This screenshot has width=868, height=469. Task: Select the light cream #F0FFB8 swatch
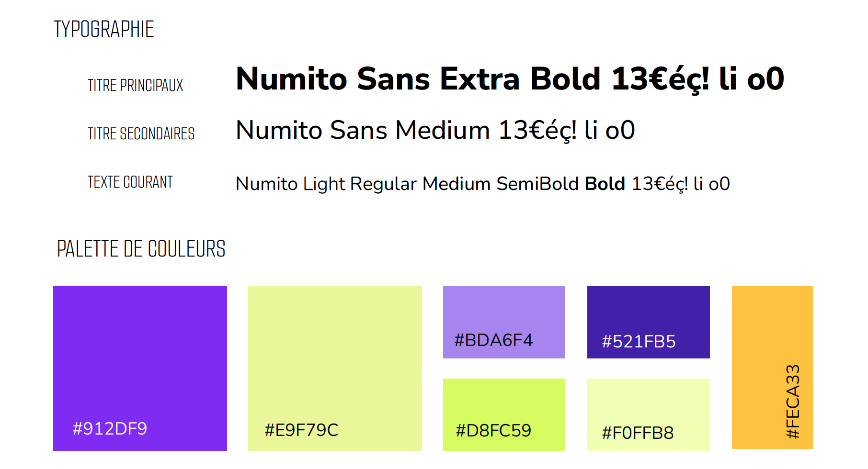649,414
